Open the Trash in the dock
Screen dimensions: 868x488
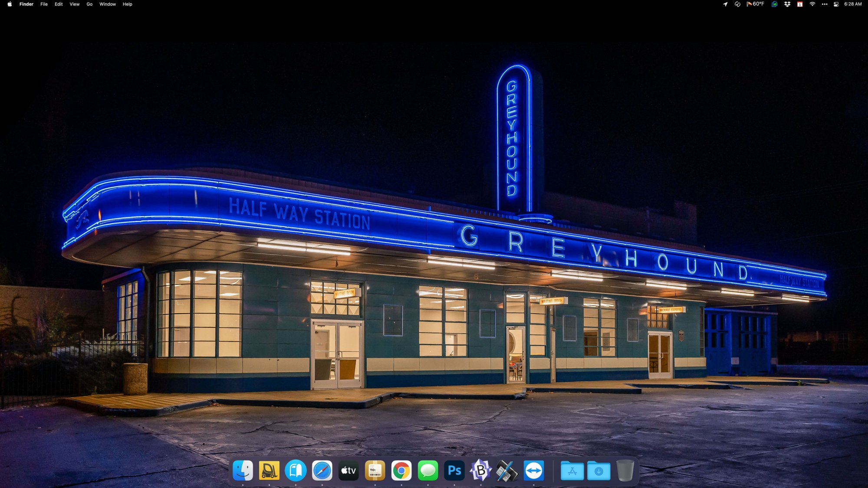[x=625, y=471]
